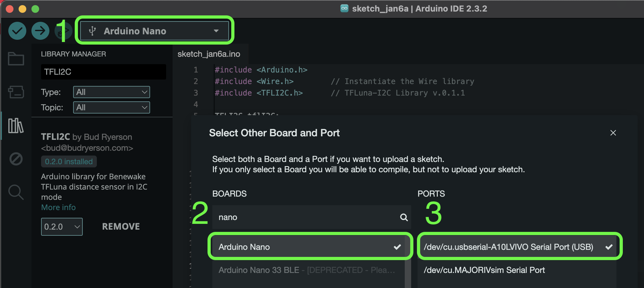Click the Upload arrow button
The width and height of the screenshot is (644, 288).
[40, 31]
